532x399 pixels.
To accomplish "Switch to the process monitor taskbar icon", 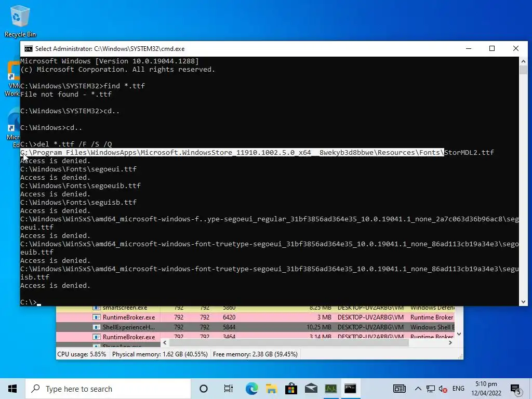I will 331,389.
